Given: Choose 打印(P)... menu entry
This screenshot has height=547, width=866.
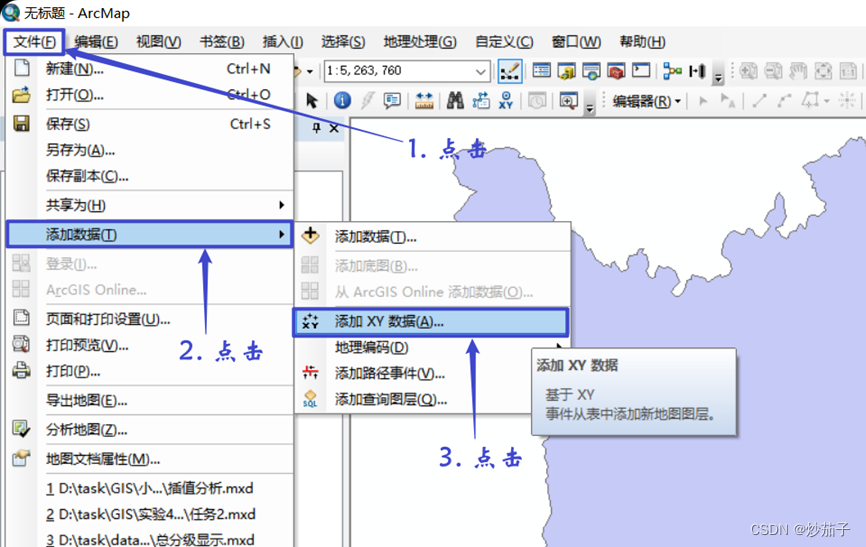Looking at the screenshot, I should tap(150, 371).
